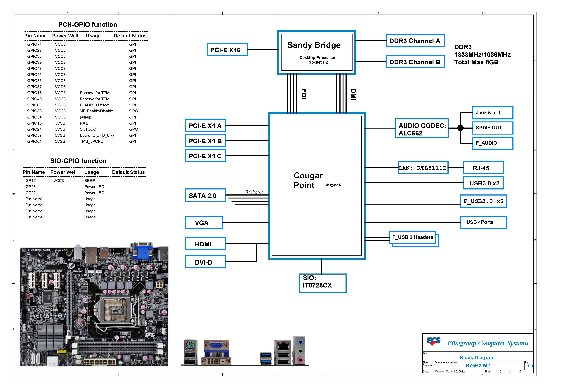Click the SPDIF OUT block
Viewport: 564px width, 392px height.
(x=492, y=128)
